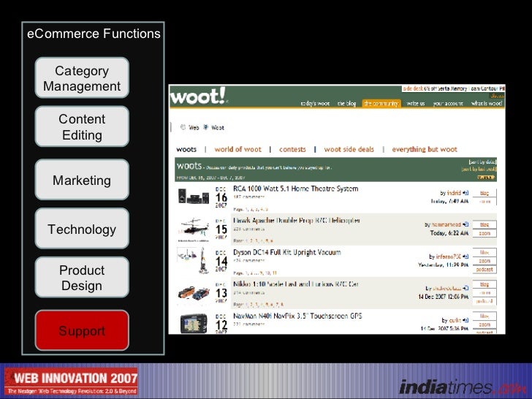Select the Woot search radio button
The width and height of the screenshot is (532, 399).
pos(205,127)
